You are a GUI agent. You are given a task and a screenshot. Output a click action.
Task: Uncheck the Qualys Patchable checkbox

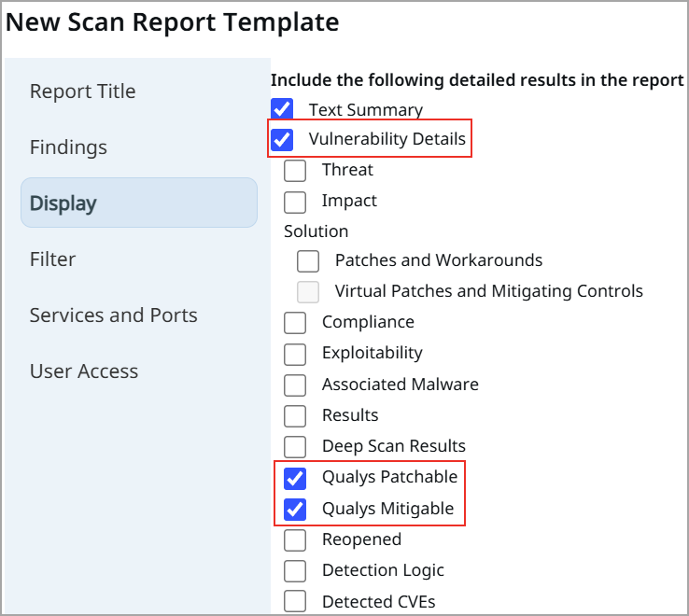pos(295,478)
